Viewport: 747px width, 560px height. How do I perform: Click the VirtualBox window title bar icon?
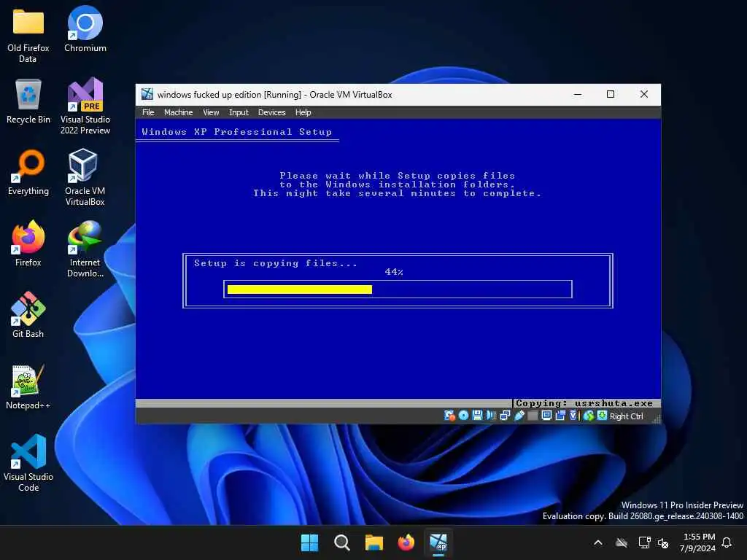(147, 94)
